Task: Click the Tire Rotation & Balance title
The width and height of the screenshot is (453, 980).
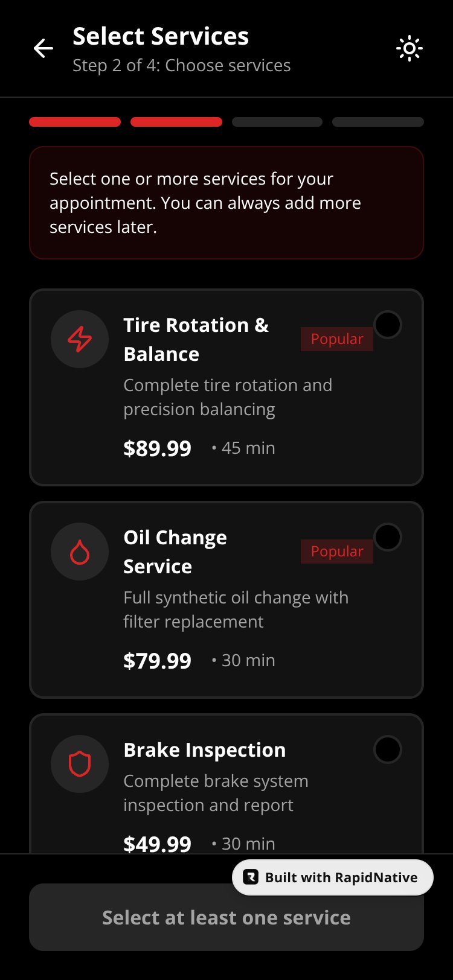Action: coord(196,339)
